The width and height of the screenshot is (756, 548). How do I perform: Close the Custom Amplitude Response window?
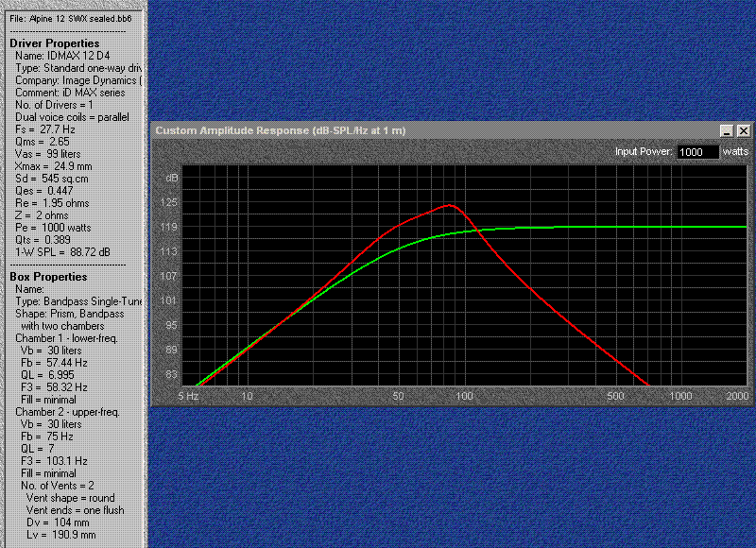(744, 130)
